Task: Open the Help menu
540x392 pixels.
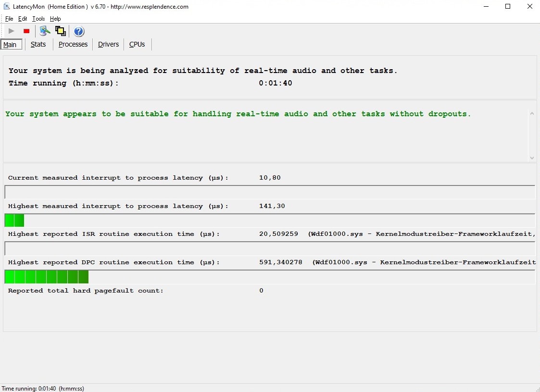Action: (55, 19)
